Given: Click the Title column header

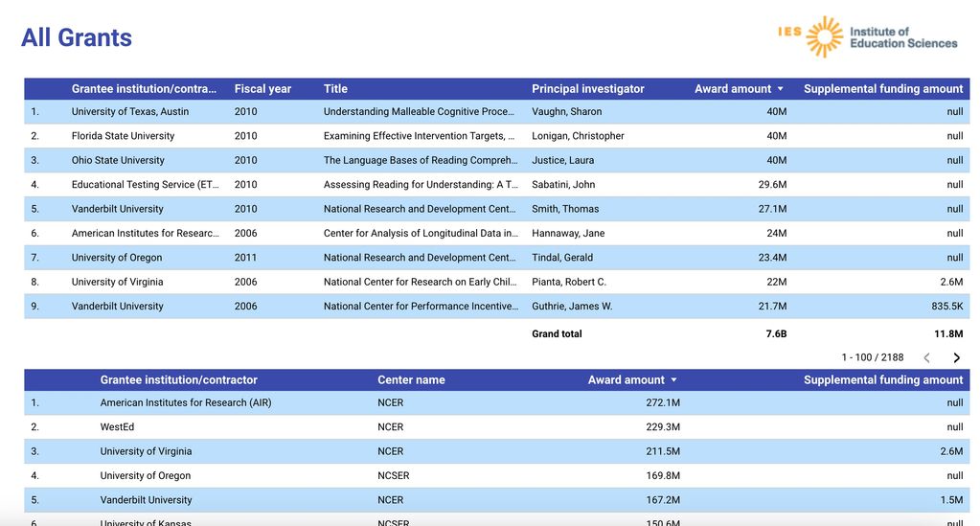Looking at the screenshot, I should point(335,89).
